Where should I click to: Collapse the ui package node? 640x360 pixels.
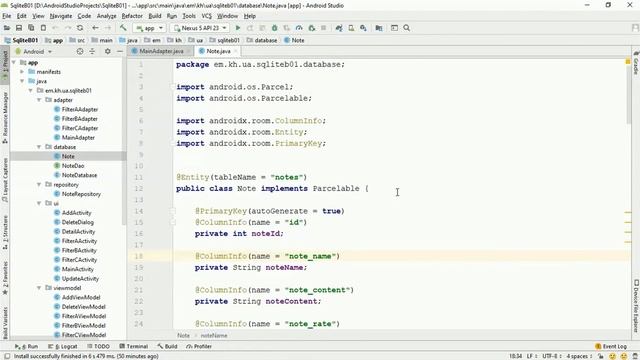click(39, 203)
